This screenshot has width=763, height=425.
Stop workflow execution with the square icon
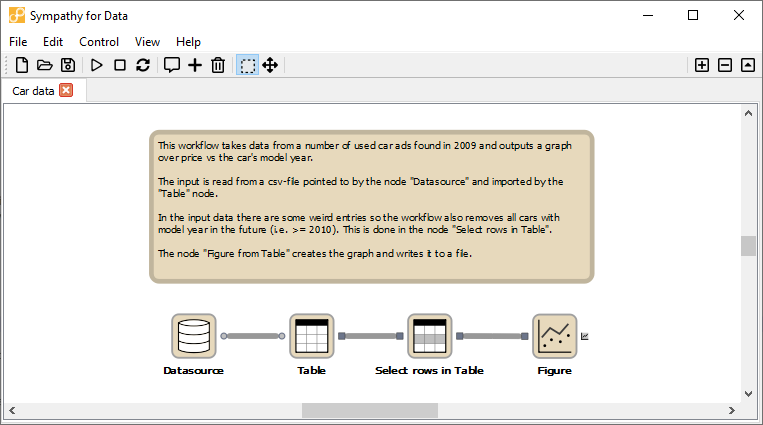(x=120, y=65)
